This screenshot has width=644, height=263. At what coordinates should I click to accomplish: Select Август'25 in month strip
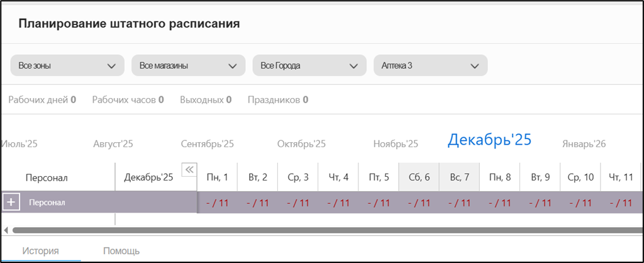coord(113,144)
